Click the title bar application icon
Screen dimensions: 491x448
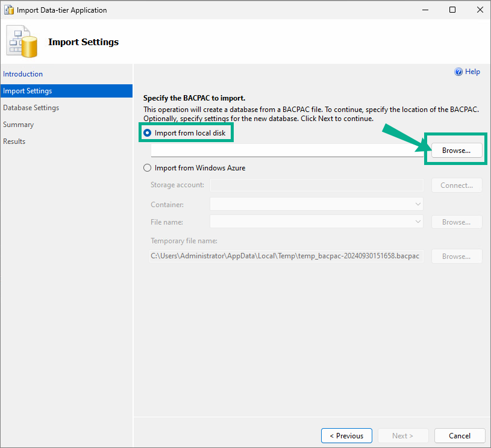point(9,10)
